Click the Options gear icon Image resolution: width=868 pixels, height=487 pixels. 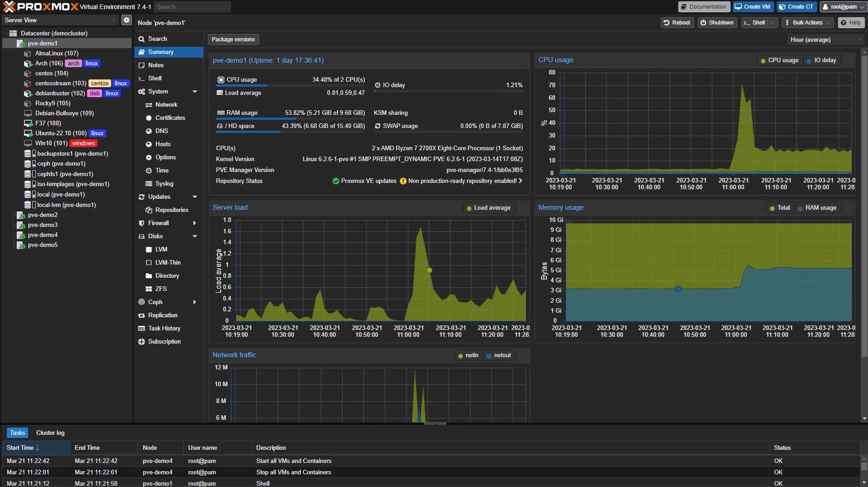149,157
